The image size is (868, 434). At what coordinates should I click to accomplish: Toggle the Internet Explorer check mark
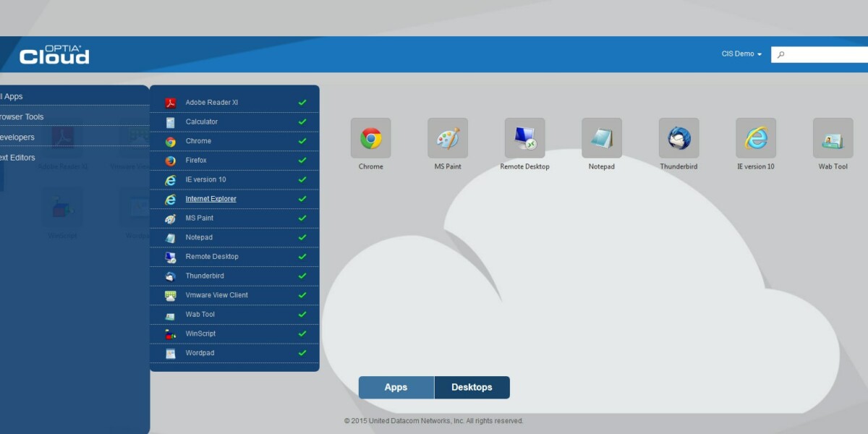302,199
